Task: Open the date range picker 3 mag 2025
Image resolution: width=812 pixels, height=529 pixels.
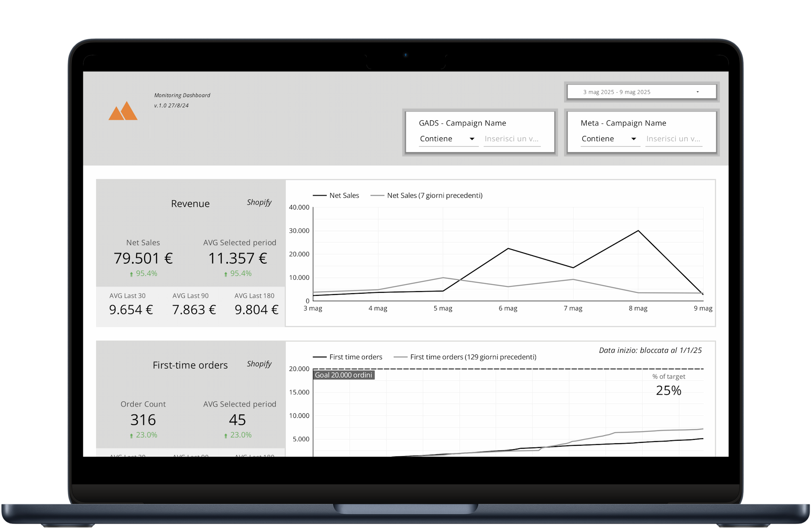Action: 617,92
